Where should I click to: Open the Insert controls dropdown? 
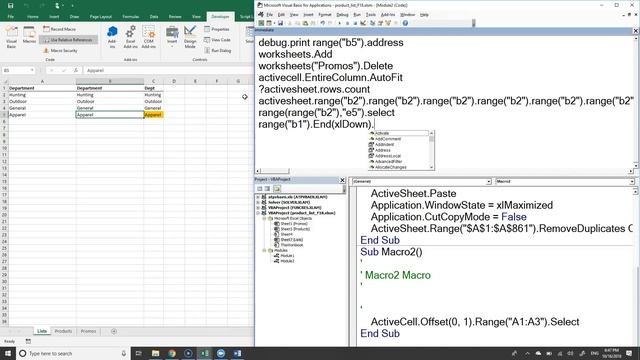(x=172, y=36)
